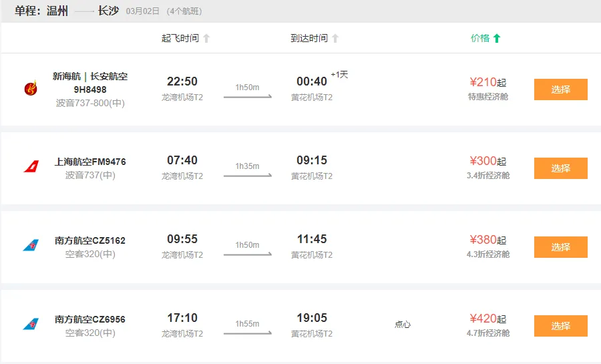Screen dimensions: 601x364
Task: Click the 起飞时间 column header
Action: coord(180,38)
